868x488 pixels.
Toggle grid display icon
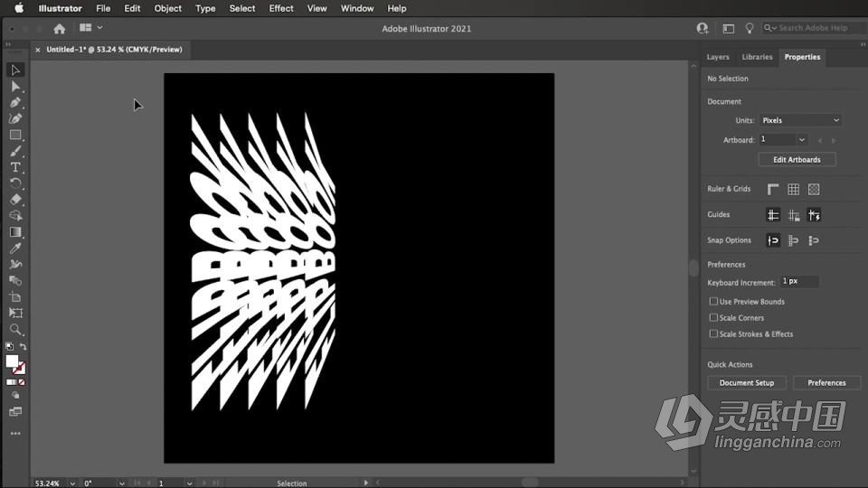click(x=793, y=189)
